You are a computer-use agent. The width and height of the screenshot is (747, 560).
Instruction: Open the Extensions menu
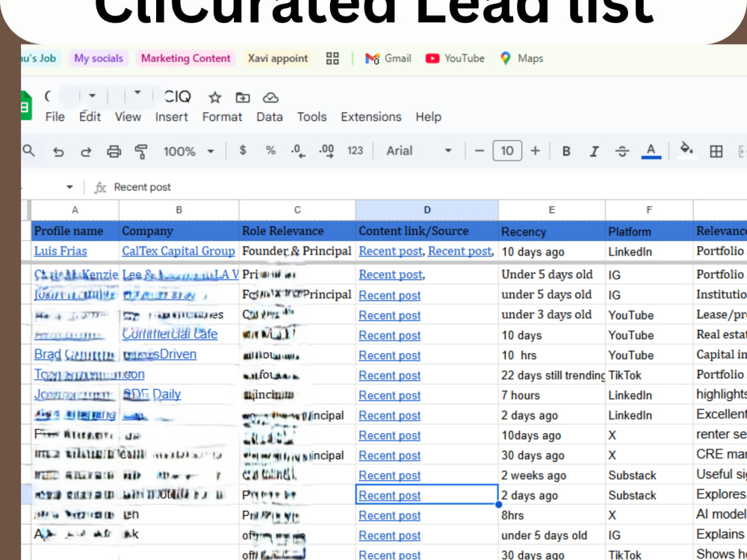point(371,117)
